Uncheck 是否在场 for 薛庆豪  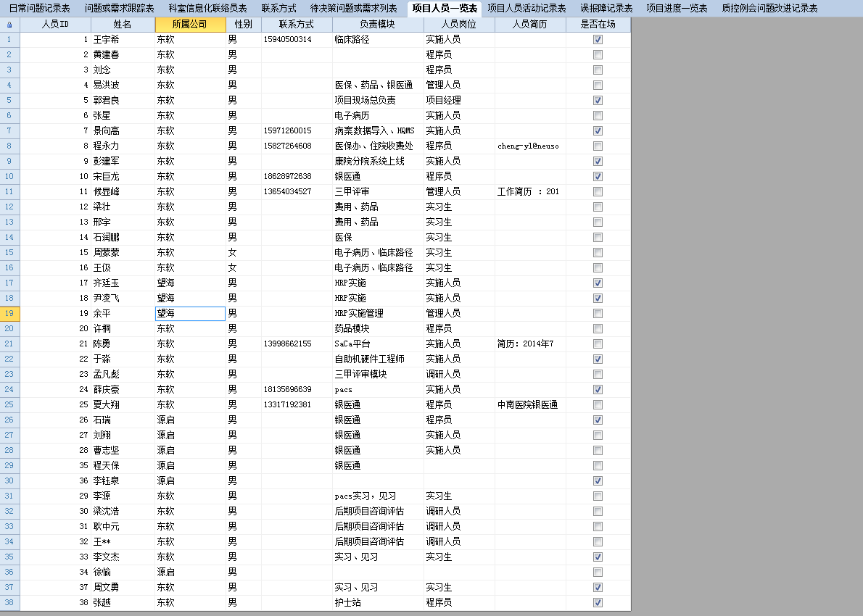(598, 389)
